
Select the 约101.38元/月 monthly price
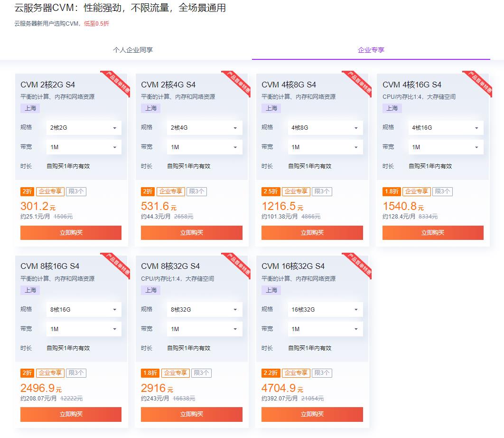(280, 217)
